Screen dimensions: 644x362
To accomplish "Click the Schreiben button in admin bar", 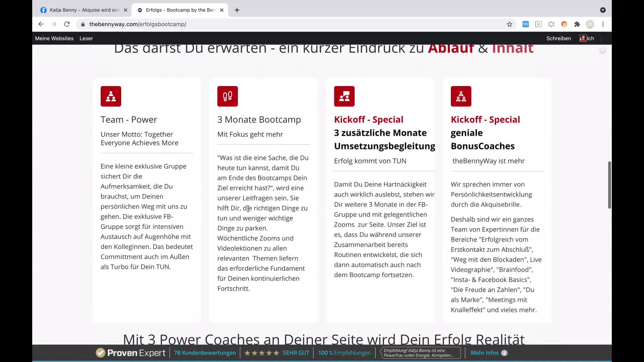I will pos(558,38).
